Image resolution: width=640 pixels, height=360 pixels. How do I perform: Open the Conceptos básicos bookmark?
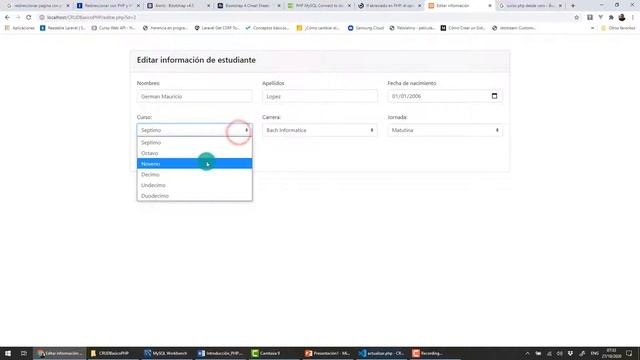pos(267,28)
